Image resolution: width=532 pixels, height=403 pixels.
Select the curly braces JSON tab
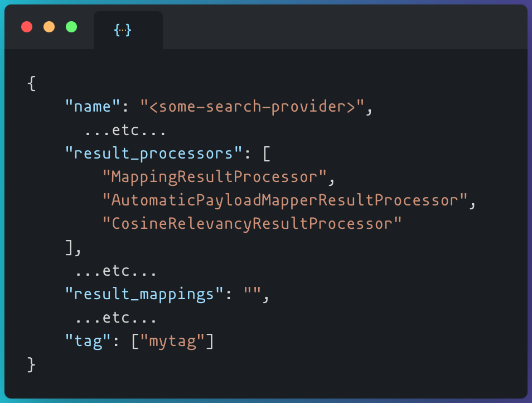pos(128,30)
